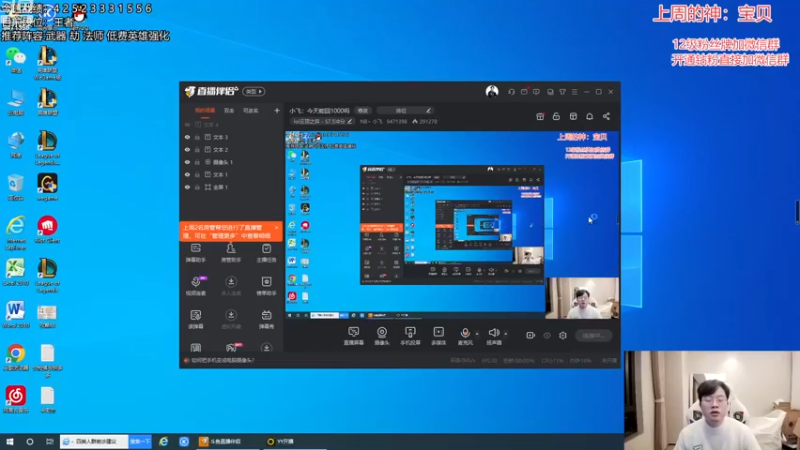This screenshot has width=800, height=450.
Task: Open the 主播任务 tool
Action: point(266,253)
